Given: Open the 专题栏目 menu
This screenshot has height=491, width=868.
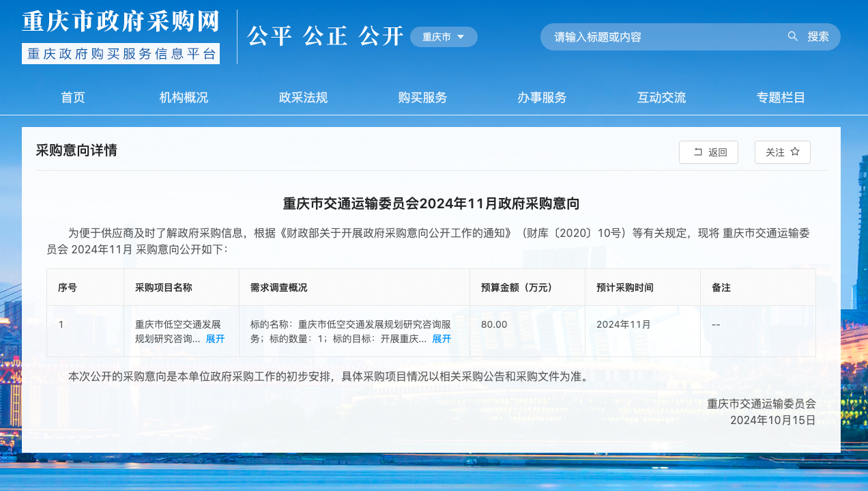Looking at the screenshot, I should 781,98.
